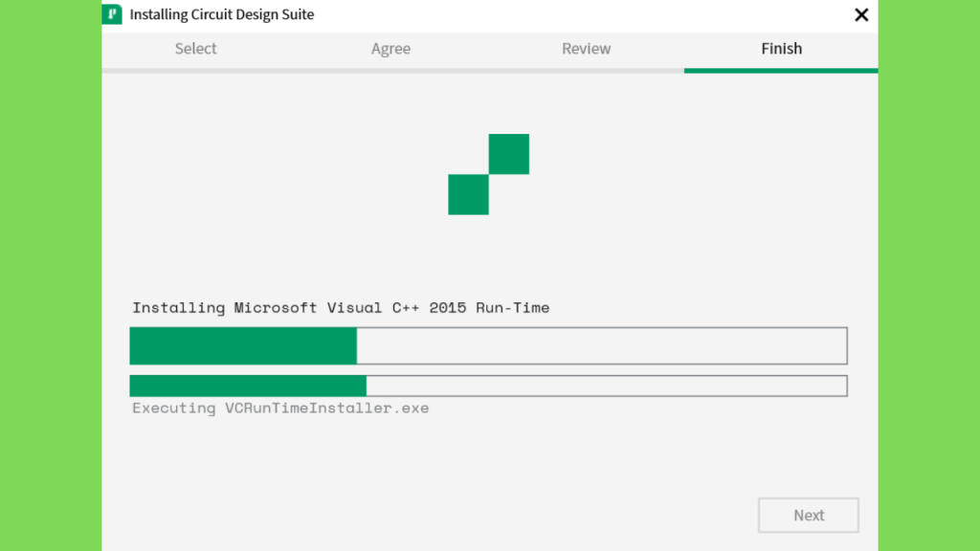980x551 pixels.
Task: Click the green indicator line under Finish
Action: pyautogui.click(x=781, y=71)
